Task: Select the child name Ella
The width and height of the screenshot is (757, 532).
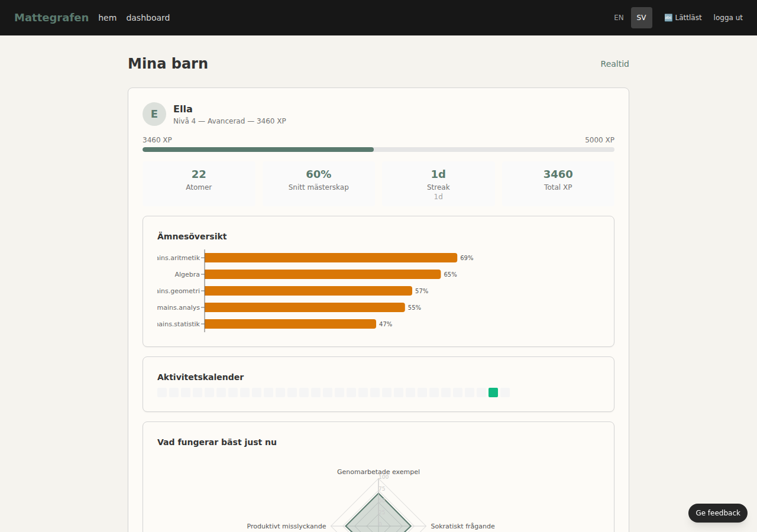Action: (183, 109)
